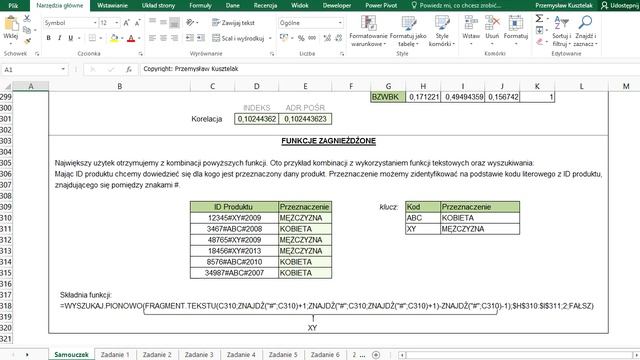Click the Udostępnij share button
The height and width of the screenshot is (360, 640).
pos(620,5)
